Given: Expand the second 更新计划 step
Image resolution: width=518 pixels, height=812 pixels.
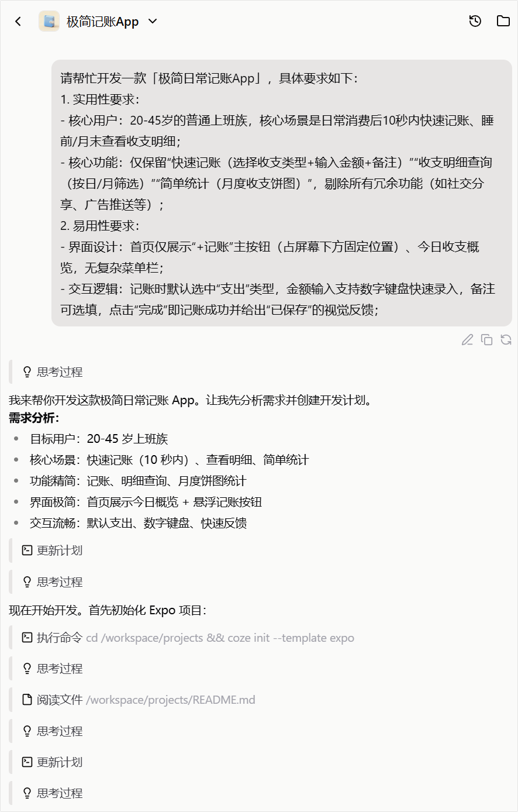Looking at the screenshot, I should click(53, 762).
